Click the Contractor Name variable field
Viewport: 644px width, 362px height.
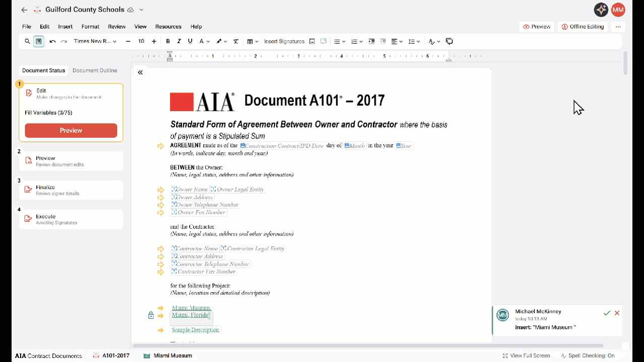pyautogui.click(x=195, y=248)
